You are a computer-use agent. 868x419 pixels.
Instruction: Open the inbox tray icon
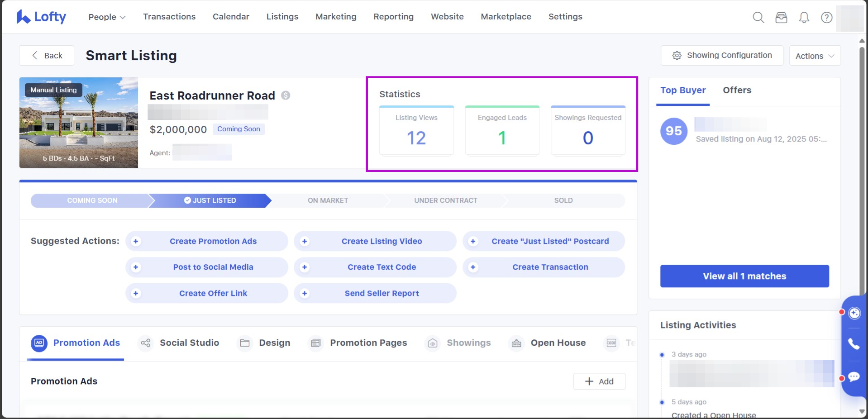click(781, 17)
